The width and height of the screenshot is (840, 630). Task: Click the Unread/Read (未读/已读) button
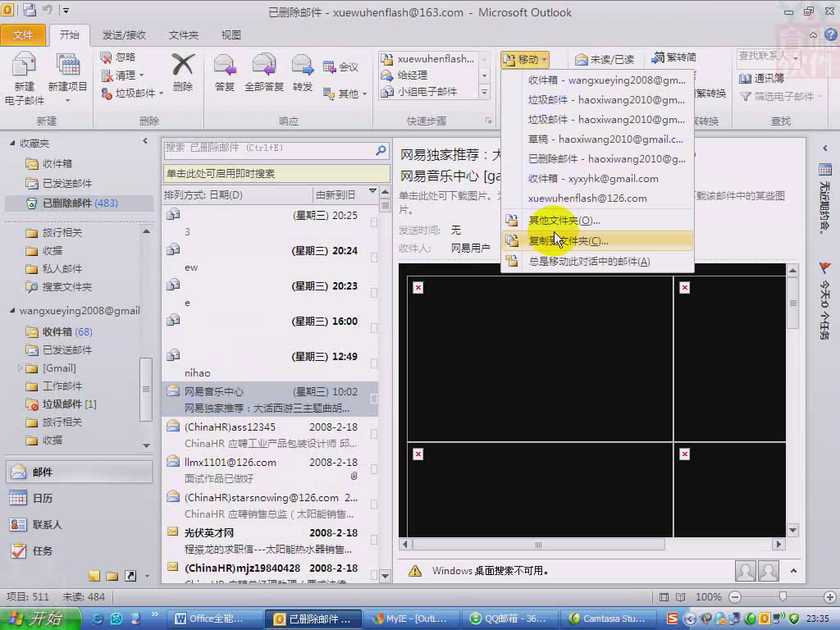[x=605, y=59]
